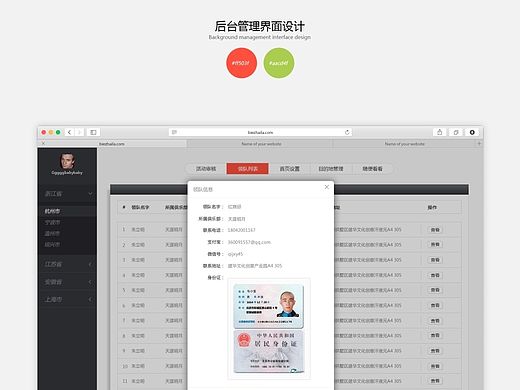The image size is (520, 390).
Task: Select the red 领队列表 tab
Action: coord(248,169)
